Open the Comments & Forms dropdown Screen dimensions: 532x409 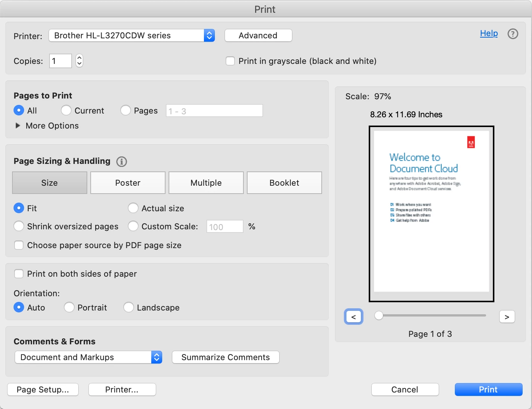point(88,357)
